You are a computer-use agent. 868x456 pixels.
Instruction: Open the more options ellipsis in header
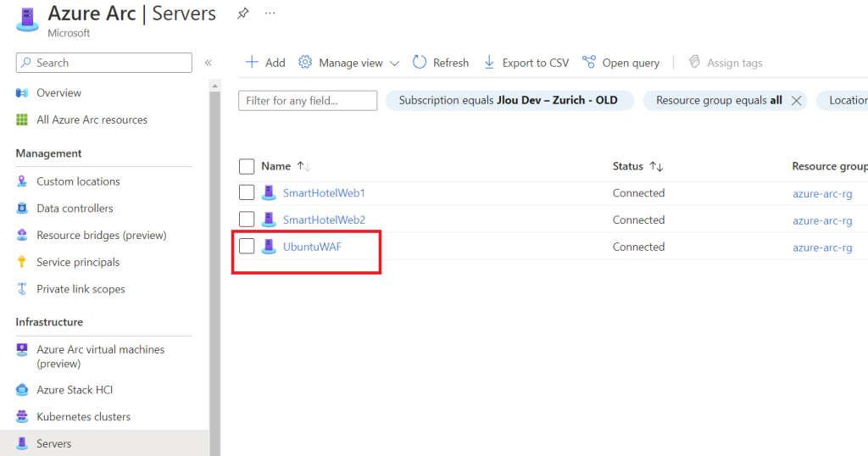point(270,14)
